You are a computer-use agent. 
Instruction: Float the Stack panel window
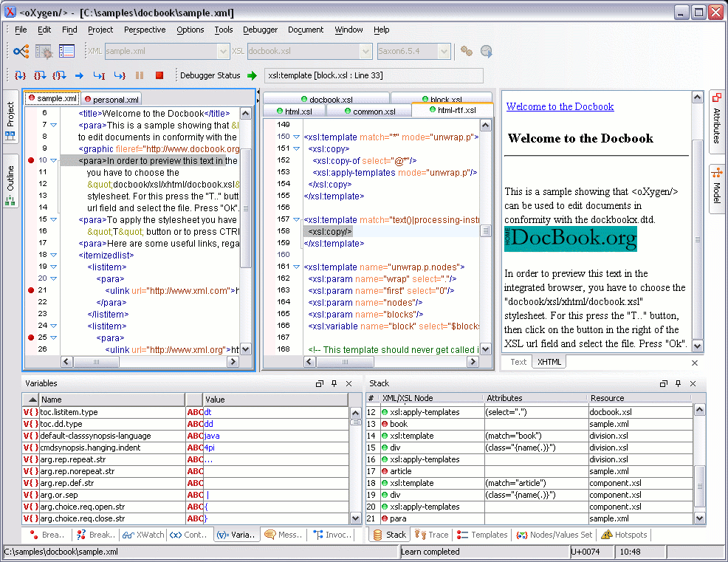[664, 383]
